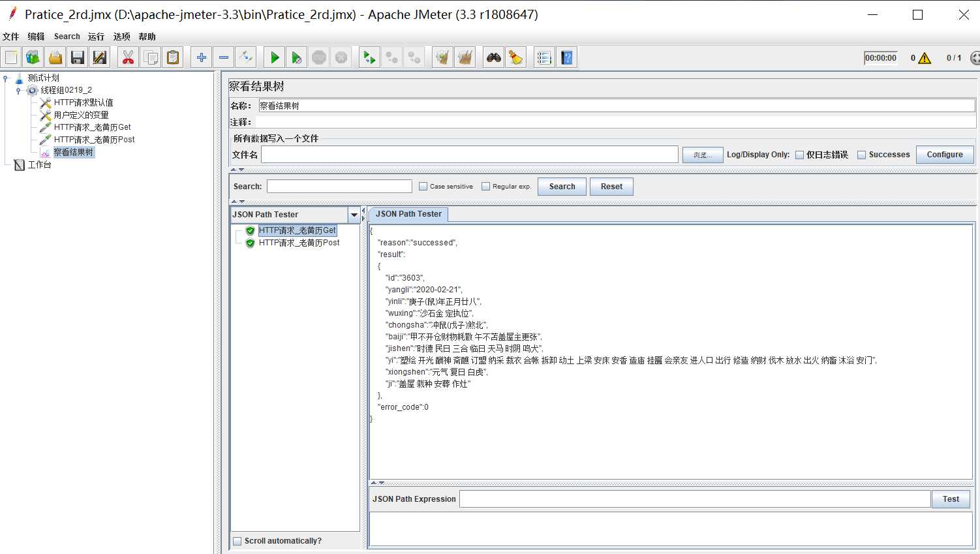Select HTTP请求_老黄历Get sampler in test plan tree
This screenshot has height=554, width=980.
[92, 128]
